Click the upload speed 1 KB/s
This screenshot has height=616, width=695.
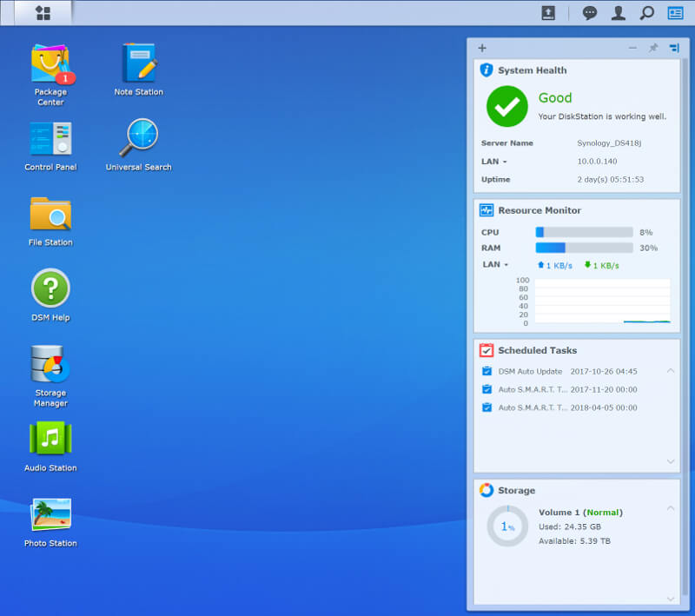click(x=555, y=266)
